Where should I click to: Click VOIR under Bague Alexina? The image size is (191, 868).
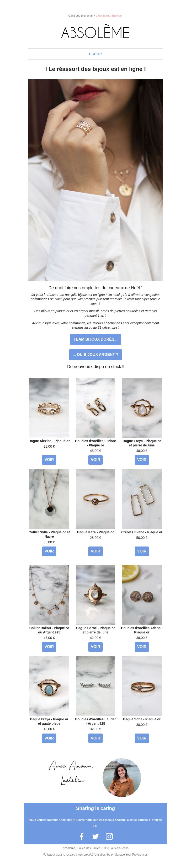pos(49,460)
